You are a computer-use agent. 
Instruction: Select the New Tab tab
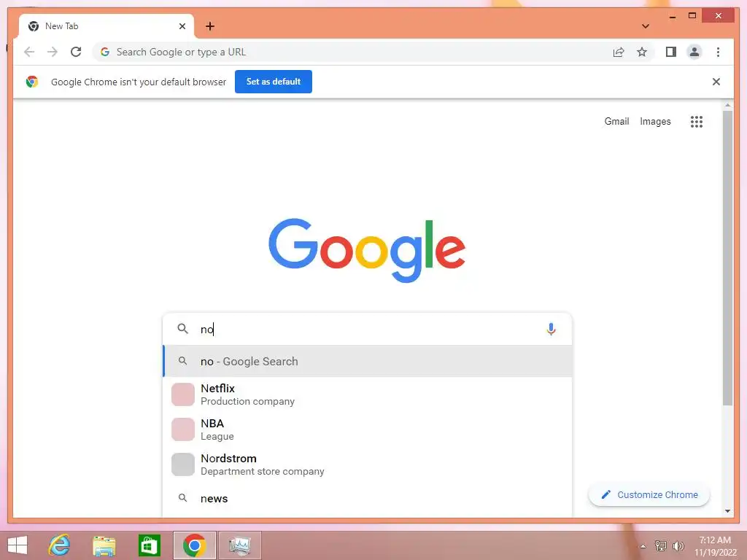pos(107,26)
